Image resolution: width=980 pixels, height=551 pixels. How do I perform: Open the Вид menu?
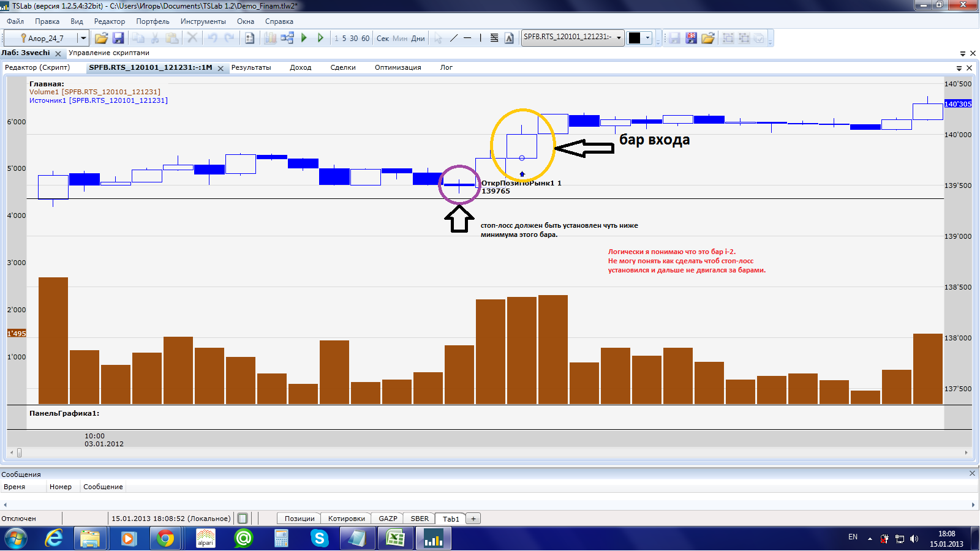coord(77,21)
